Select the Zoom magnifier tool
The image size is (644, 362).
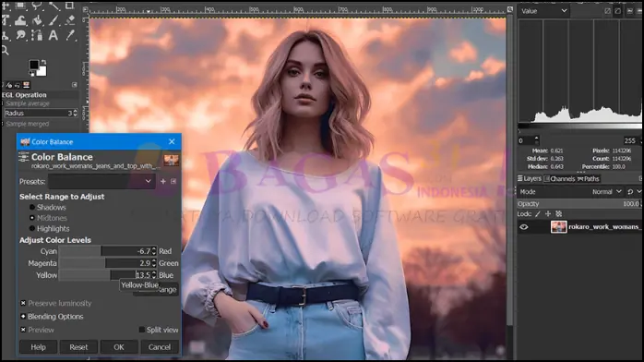coord(6,51)
